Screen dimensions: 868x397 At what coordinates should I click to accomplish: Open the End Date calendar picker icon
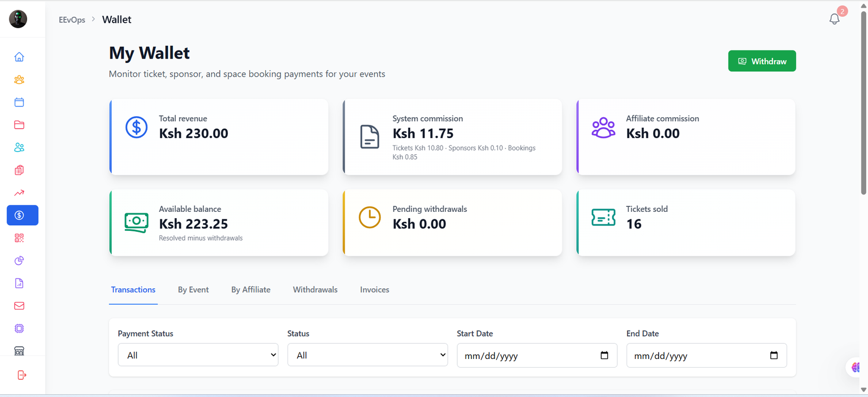774,355
